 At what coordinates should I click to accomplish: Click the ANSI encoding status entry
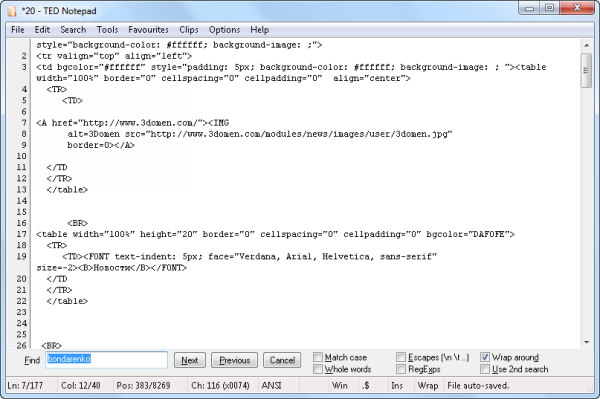point(271,386)
